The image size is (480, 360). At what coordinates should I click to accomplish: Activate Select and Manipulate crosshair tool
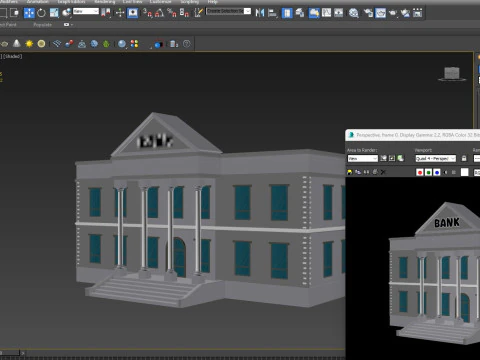click(120, 13)
